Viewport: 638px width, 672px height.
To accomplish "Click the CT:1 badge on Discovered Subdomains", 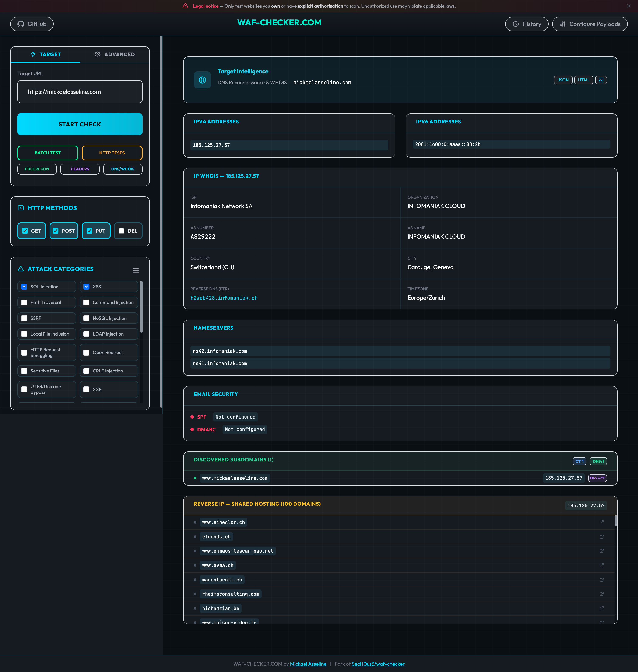I will tap(579, 461).
